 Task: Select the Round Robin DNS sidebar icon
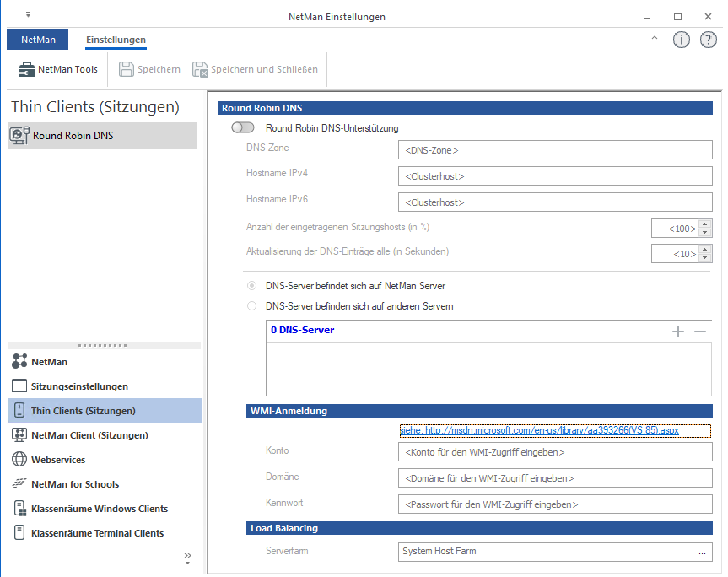(20, 135)
